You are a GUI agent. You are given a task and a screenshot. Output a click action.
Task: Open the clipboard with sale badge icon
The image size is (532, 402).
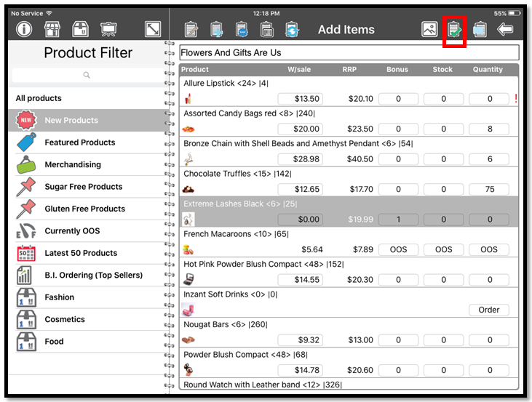(242, 30)
